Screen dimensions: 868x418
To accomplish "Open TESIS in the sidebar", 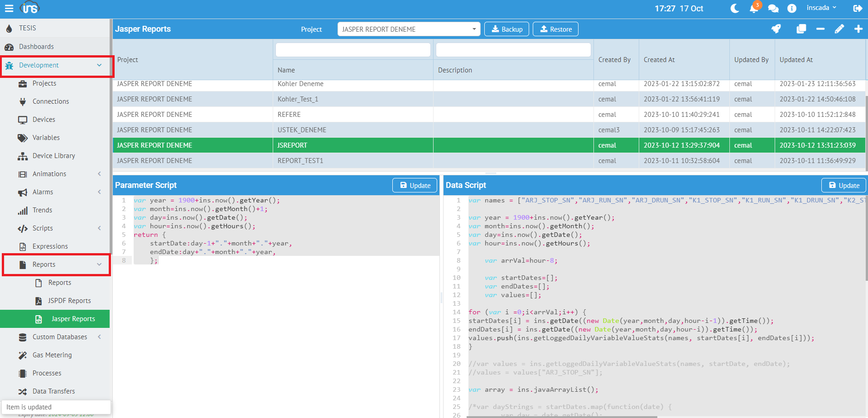I will point(55,28).
